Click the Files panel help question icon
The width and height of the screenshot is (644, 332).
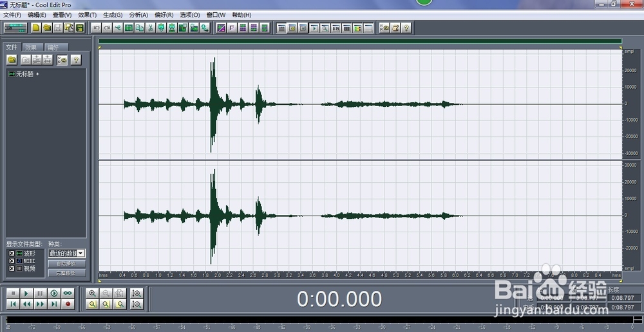tap(75, 60)
